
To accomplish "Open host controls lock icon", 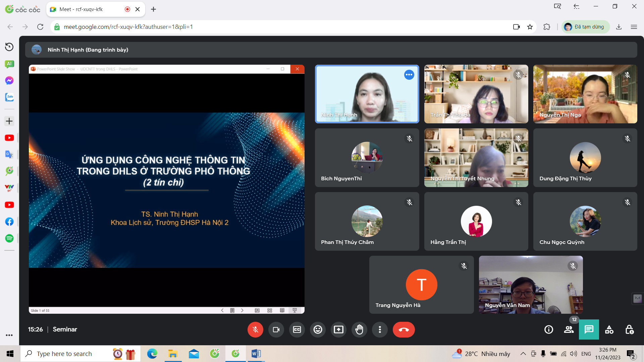I will 630,330.
